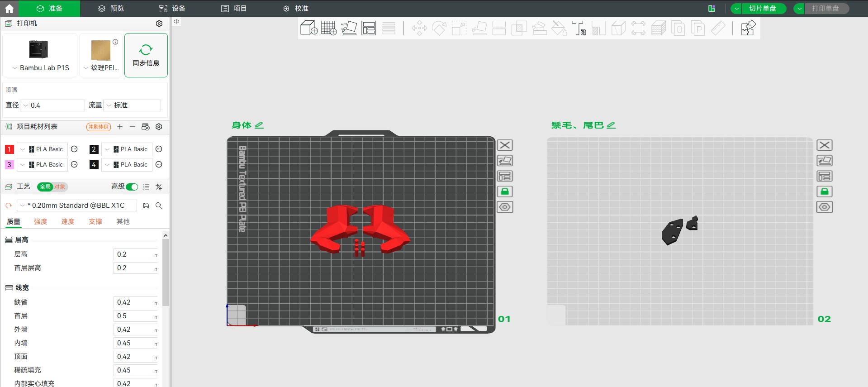
Task: Click filament 1 red color swatch
Action: [9, 149]
